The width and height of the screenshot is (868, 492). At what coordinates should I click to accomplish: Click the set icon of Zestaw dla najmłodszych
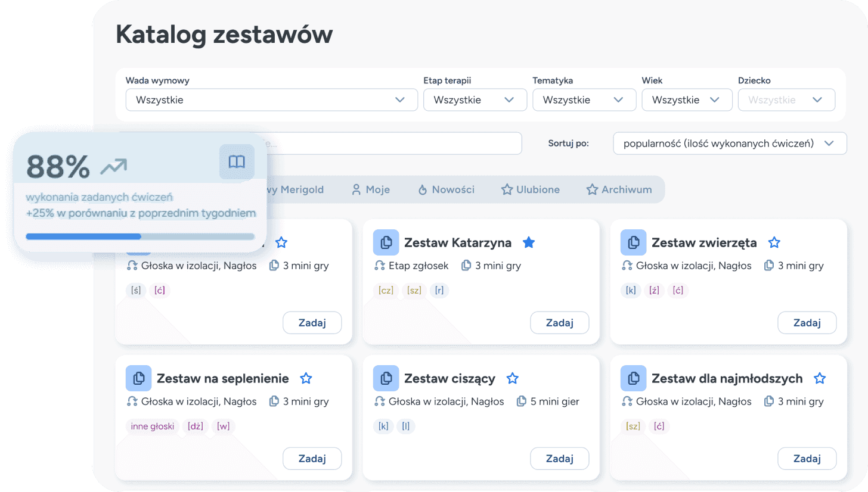634,378
